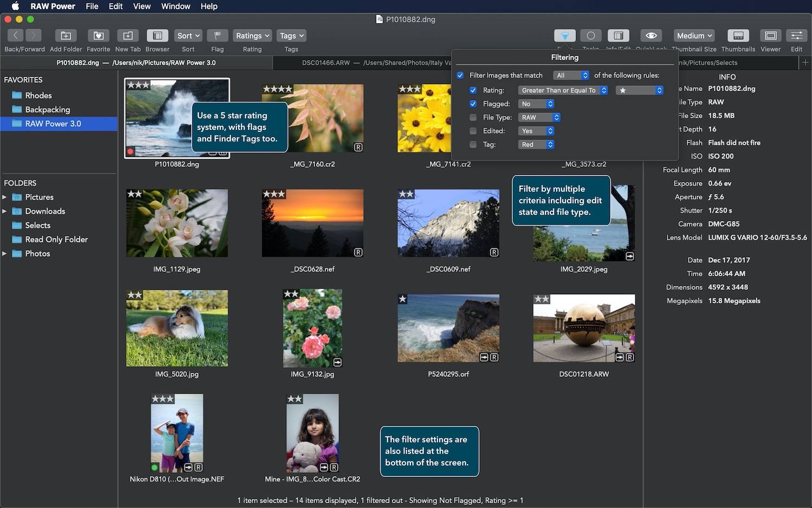Open the Apple menu
This screenshot has width=812, height=508.
pos(15,6)
